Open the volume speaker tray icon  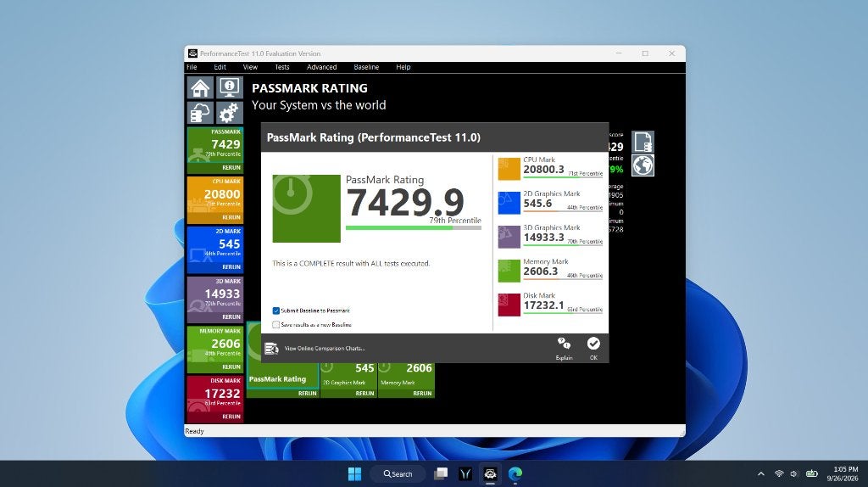[x=793, y=473]
